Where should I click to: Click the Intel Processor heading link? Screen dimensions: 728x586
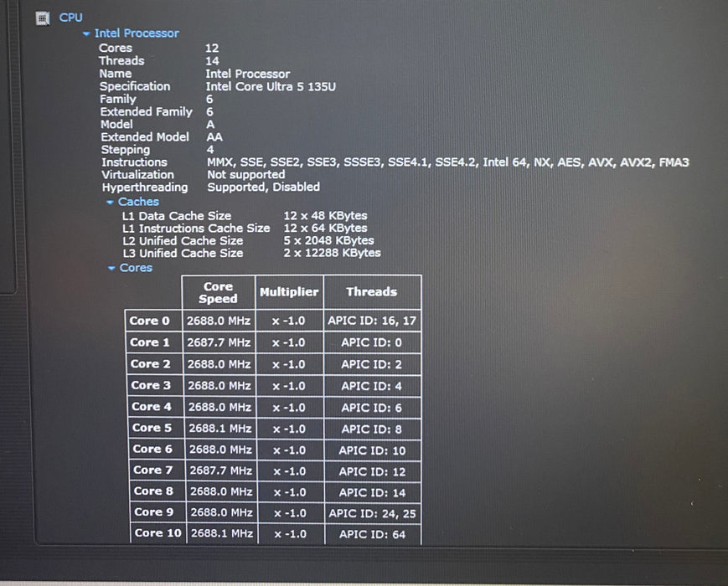pyautogui.click(x=137, y=33)
